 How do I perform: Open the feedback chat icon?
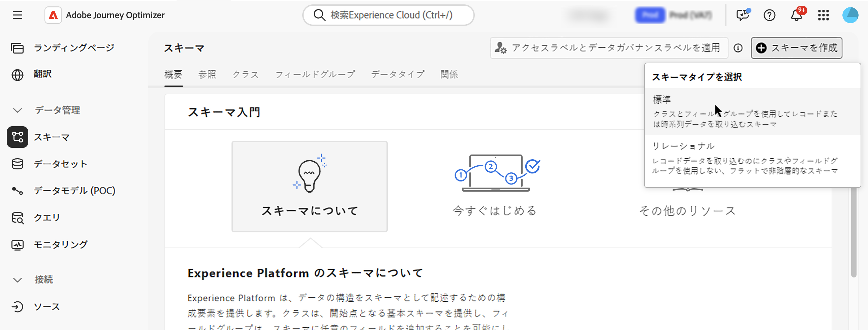pos(743,15)
